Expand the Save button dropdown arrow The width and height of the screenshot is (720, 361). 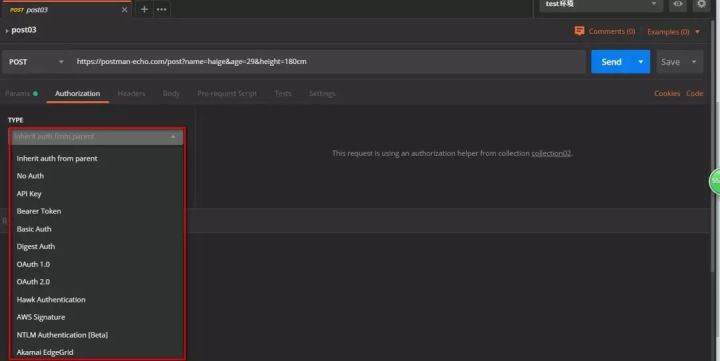[x=694, y=62]
